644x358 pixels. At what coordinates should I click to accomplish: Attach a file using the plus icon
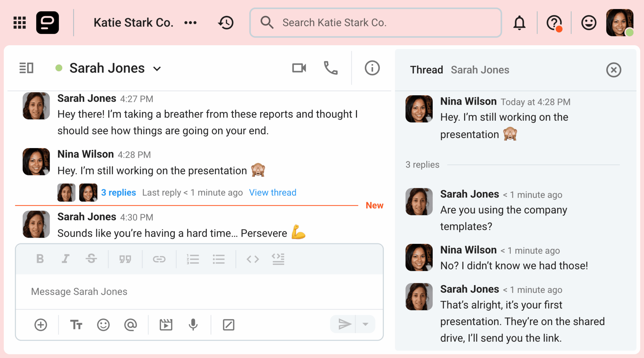(x=40, y=324)
